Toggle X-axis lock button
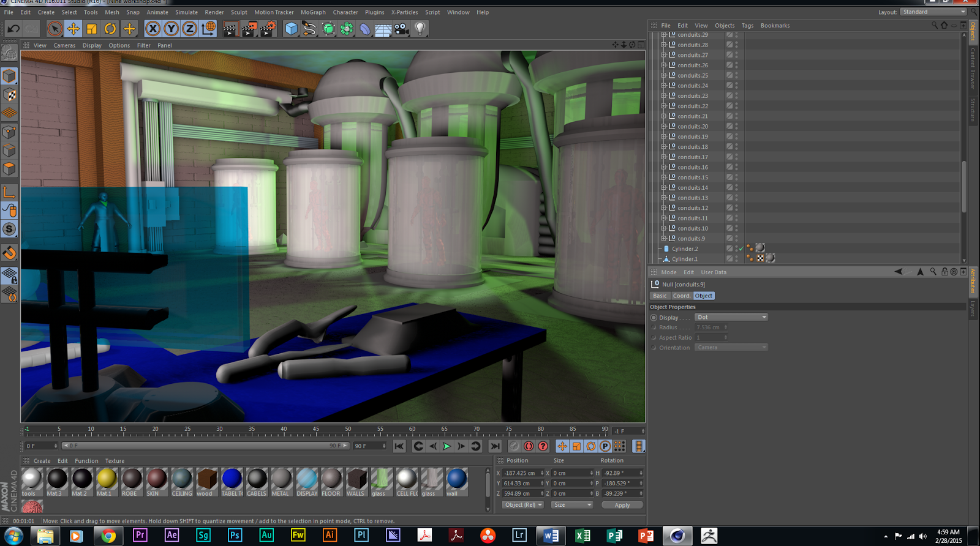Screen dimensions: 980x546 [153, 29]
